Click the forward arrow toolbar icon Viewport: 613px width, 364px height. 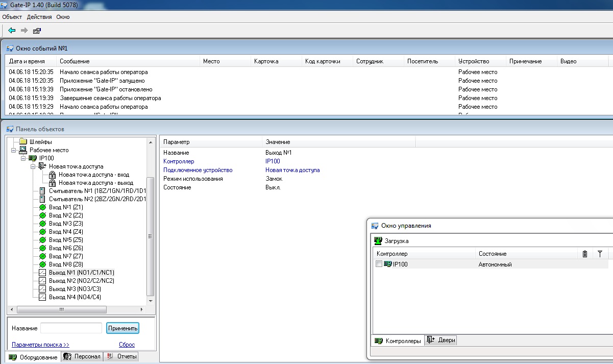[x=24, y=31]
